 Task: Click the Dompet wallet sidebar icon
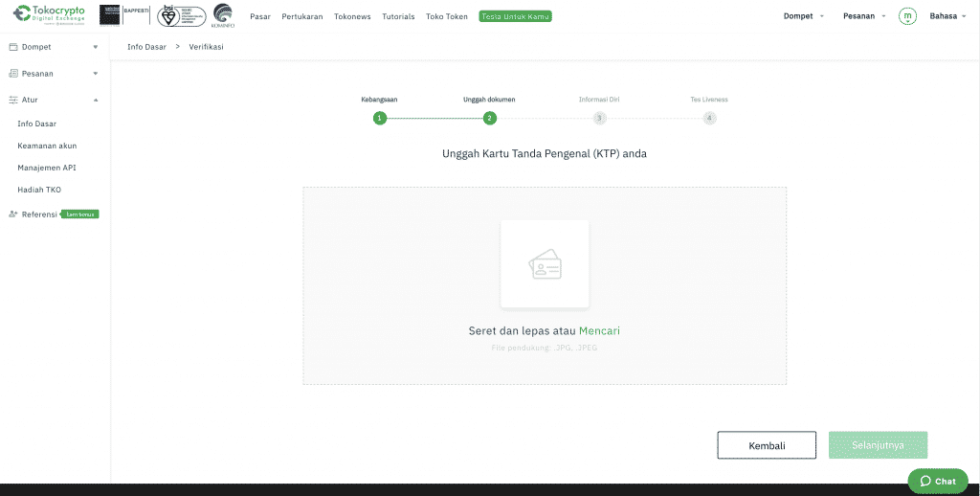[13, 47]
